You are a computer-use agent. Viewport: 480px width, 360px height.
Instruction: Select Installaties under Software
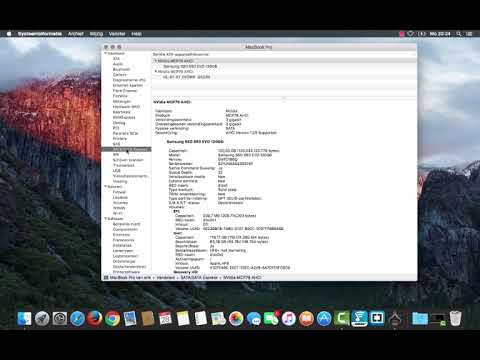(x=122, y=245)
